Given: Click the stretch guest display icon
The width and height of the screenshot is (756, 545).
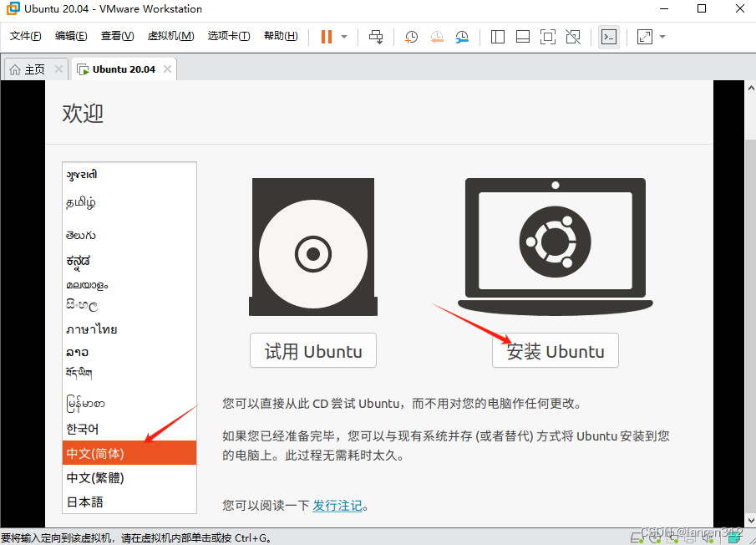Looking at the screenshot, I should pyautogui.click(x=645, y=37).
